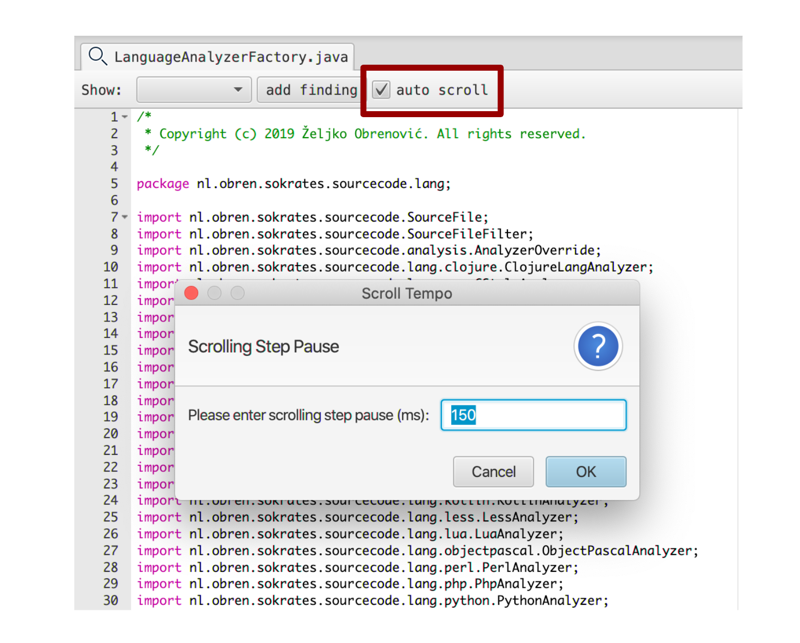This screenshot has width=800, height=643.
Task: Click the Scroll Tempo title bar
Action: click(406, 293)
